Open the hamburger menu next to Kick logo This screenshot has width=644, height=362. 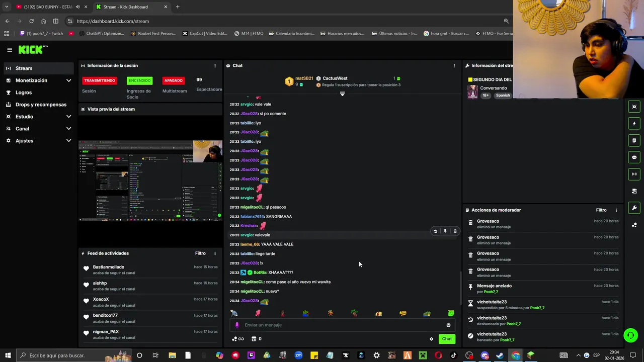coord(10,50)
